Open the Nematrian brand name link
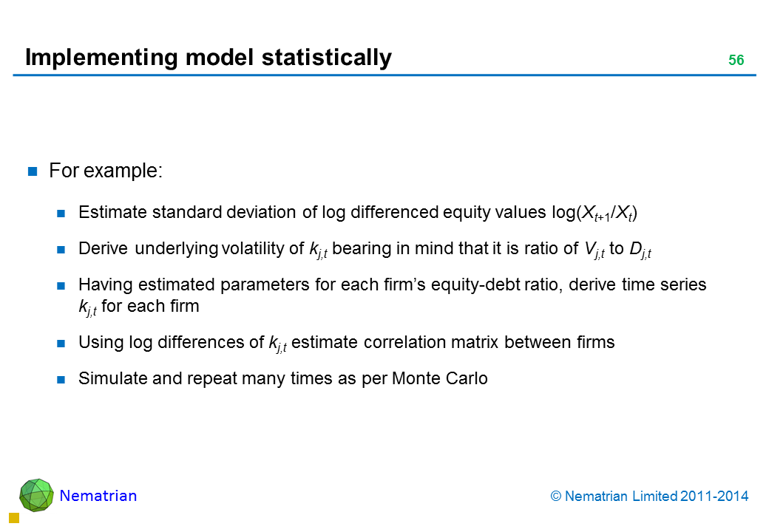 (x=98, y=496)
